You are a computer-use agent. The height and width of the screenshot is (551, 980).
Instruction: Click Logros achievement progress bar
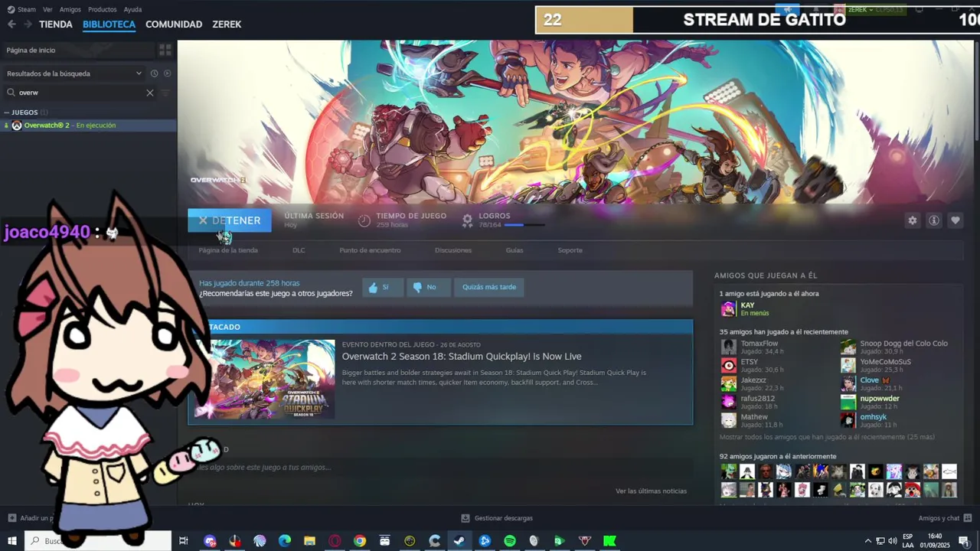click(x=524, y=225)
